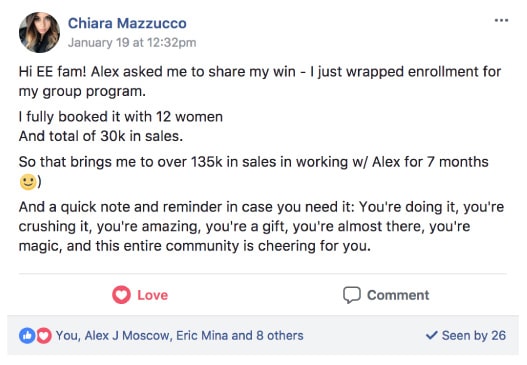Screen dimensions: 527x365
Task: Open the January 19 at 12:32pm timestamp
Action: coord(132,43)
